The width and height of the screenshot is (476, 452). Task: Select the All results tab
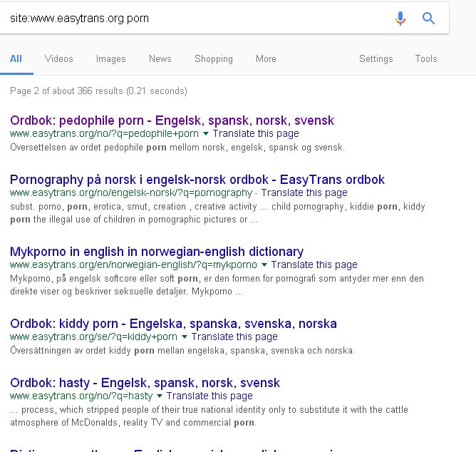(16, 58)
